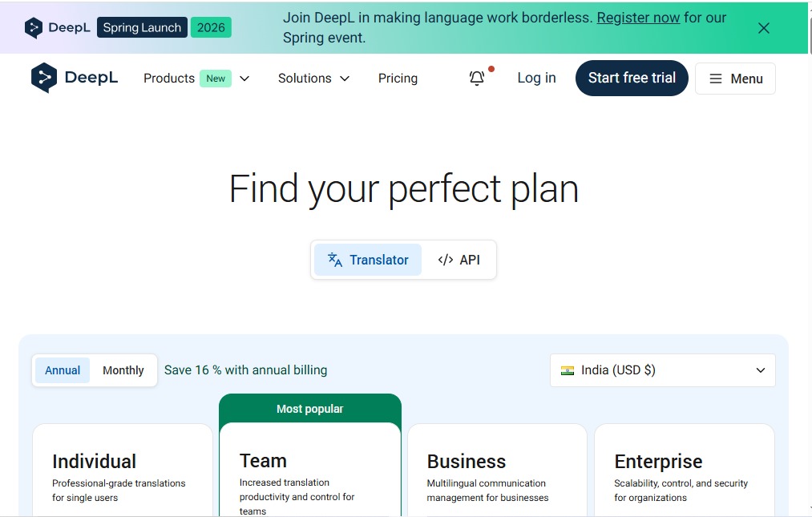The height and width of the screenshot is (517, 812).
Task: Click the India flag icon
Action: click(568, 370)
